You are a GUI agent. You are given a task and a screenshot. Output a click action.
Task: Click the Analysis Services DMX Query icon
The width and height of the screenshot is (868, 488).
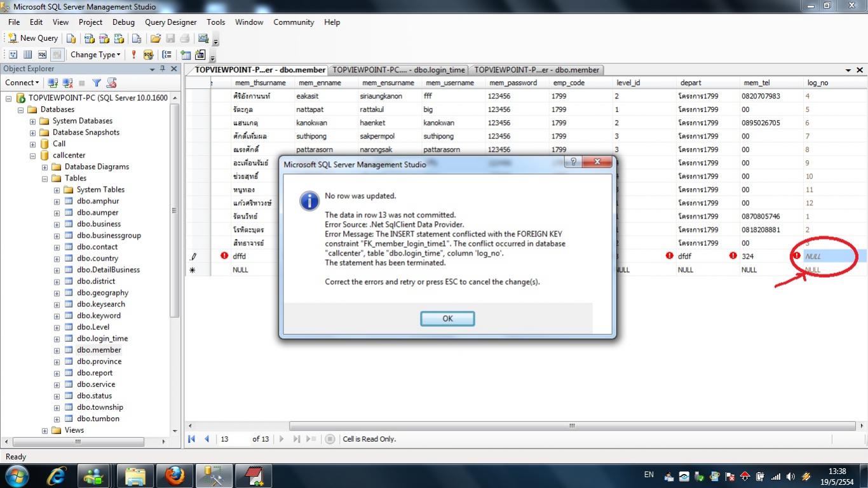pyautogui.click(x=104, y=38)
